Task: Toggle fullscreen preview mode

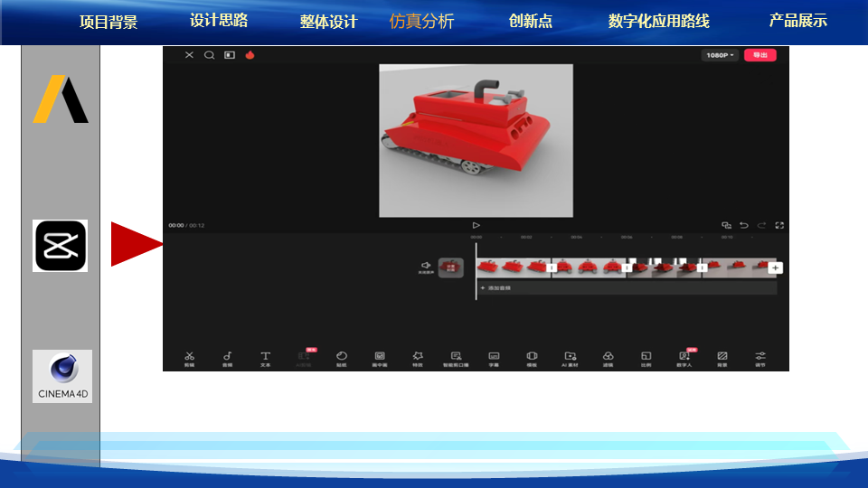Action: [x=779, y=225]
